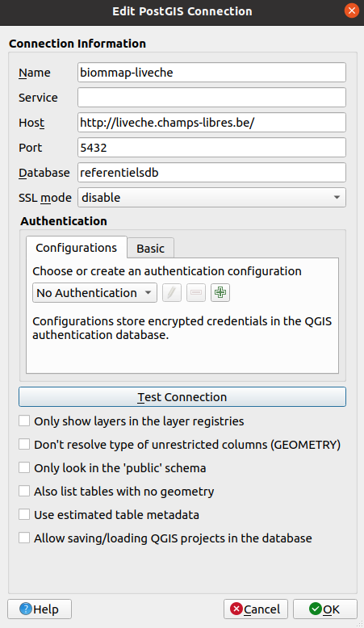This screenshot has height=628, width=364.
Task: Click the Test Connection button
Action: [182, 397]
